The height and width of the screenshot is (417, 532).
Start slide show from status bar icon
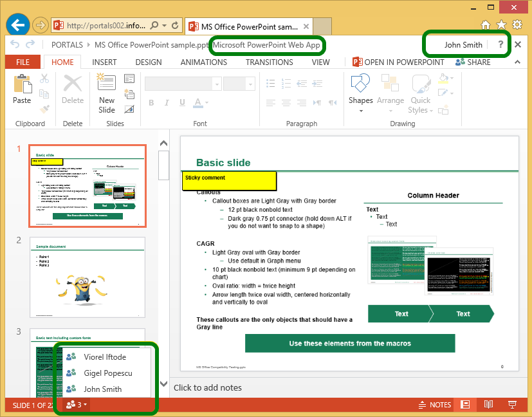(512, 404)
